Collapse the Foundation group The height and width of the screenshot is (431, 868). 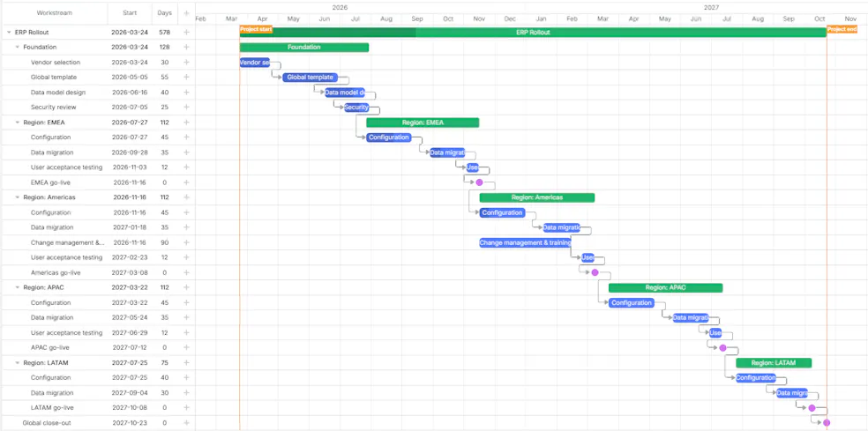pos(17,47)
